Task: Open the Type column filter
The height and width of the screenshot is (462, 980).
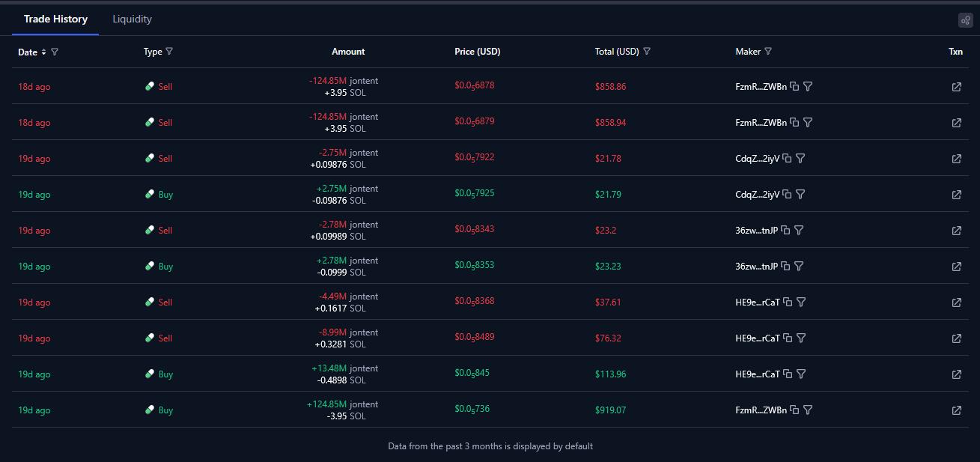Action: [x=169, y=52]
